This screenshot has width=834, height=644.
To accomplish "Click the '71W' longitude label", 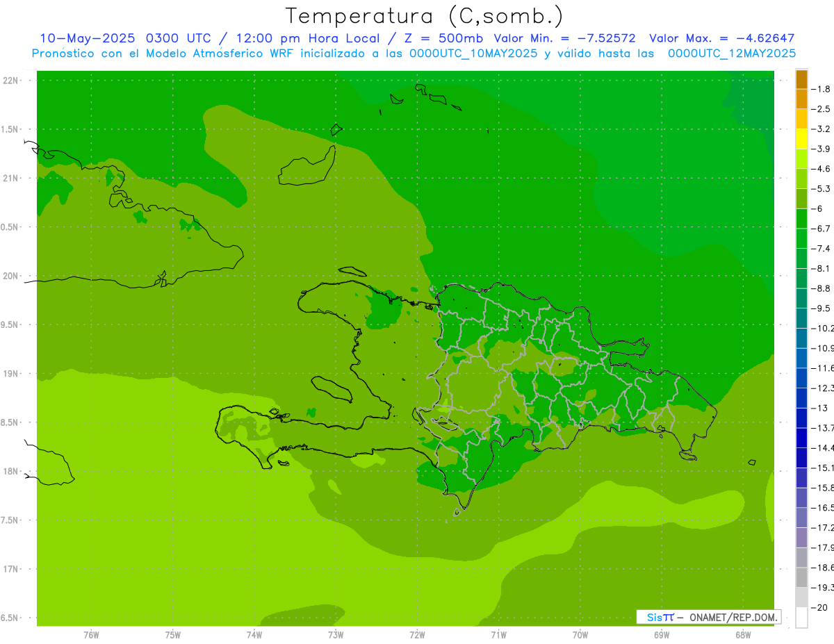I will (x=498, y=634).
